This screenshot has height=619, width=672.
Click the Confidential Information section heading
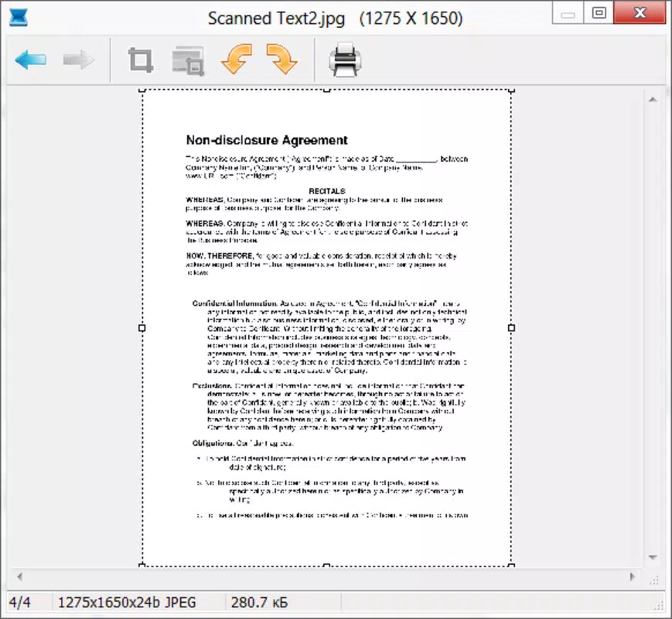(235, 303)
